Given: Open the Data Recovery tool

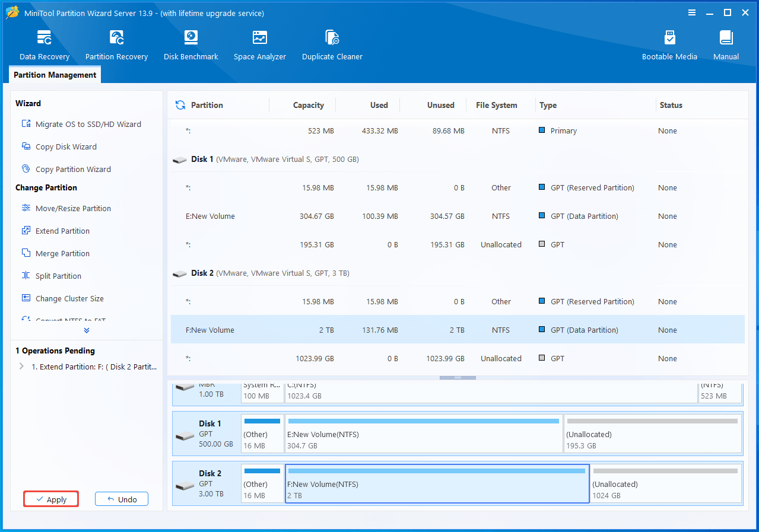Looking at the screenshot, I should [x=45, y=45].
